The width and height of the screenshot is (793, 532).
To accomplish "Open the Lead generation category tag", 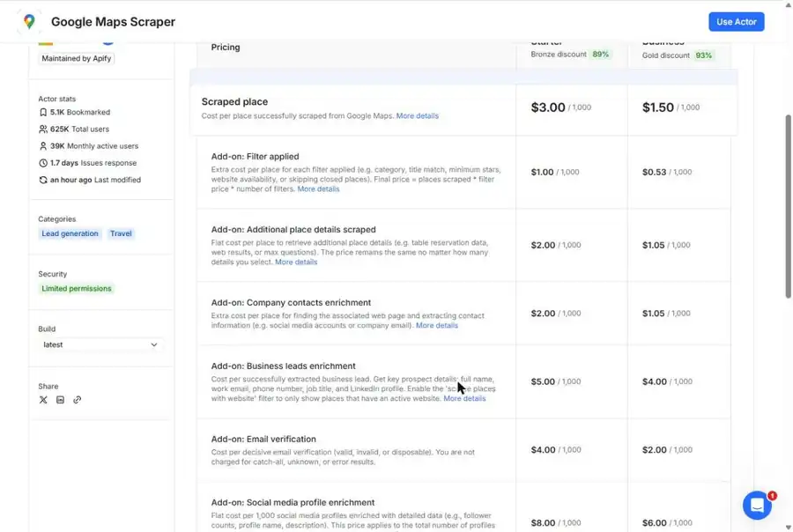I will (70, 233).
